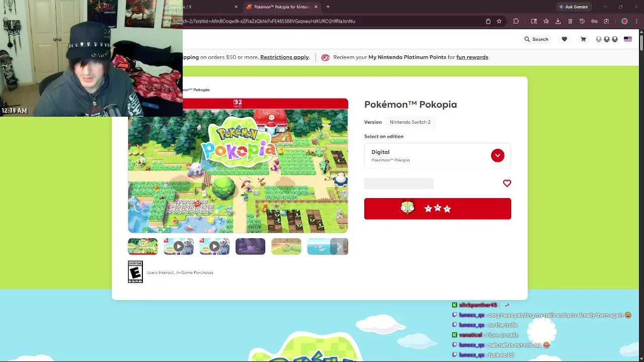Click the Pokémon Pokopia product title
This screenshot has height=362, width=644.
pyautogui.click(x=411, y=105)
